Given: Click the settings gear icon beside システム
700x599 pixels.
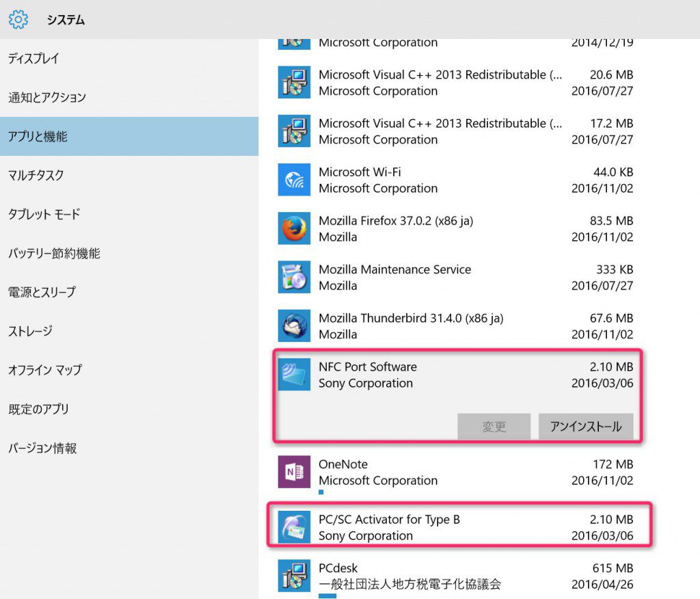Looking at the screenshot, I should click(x=18, y=20).
